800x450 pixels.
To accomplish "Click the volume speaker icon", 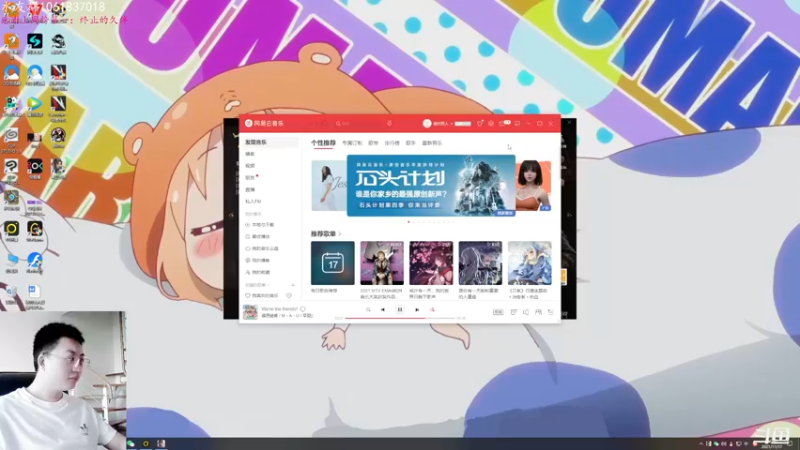I will [x=526, y=312].
